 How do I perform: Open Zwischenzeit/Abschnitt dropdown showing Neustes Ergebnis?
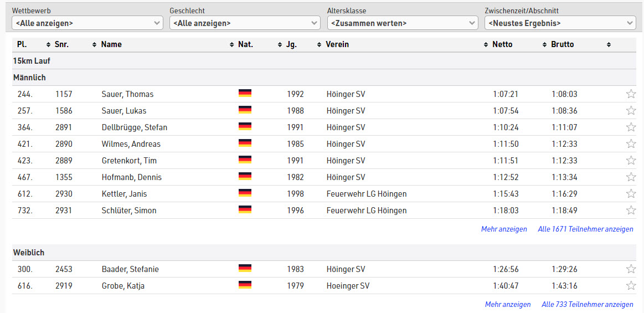tap(560, 23)
